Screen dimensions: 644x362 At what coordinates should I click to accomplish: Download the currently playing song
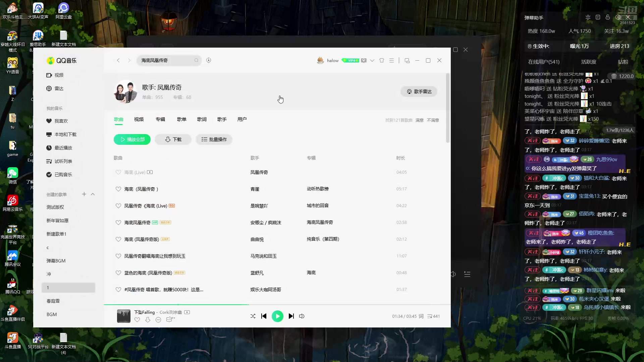pos(148,320)
